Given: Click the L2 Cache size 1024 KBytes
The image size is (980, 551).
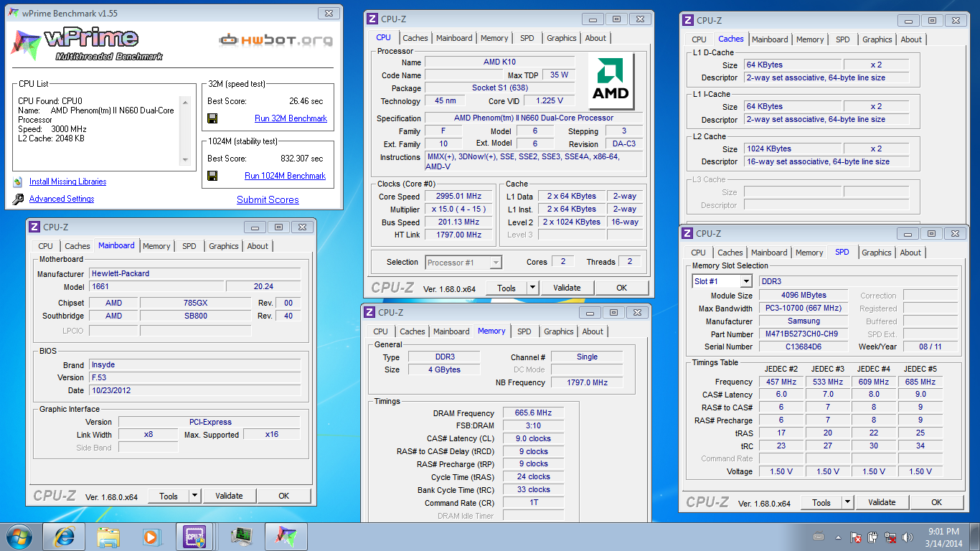Looking at the screenshot, I should click(793, 149).
